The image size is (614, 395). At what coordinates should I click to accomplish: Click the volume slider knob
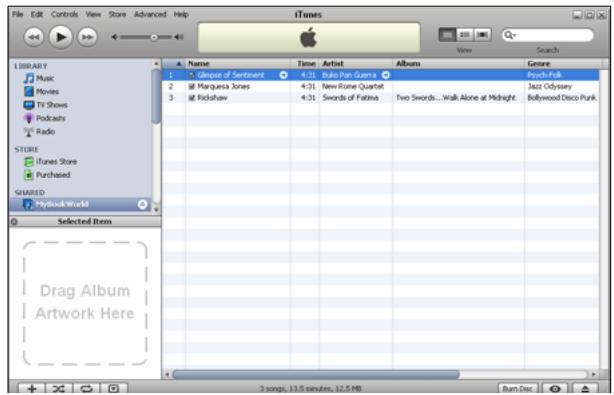click(x=154, y=37)
